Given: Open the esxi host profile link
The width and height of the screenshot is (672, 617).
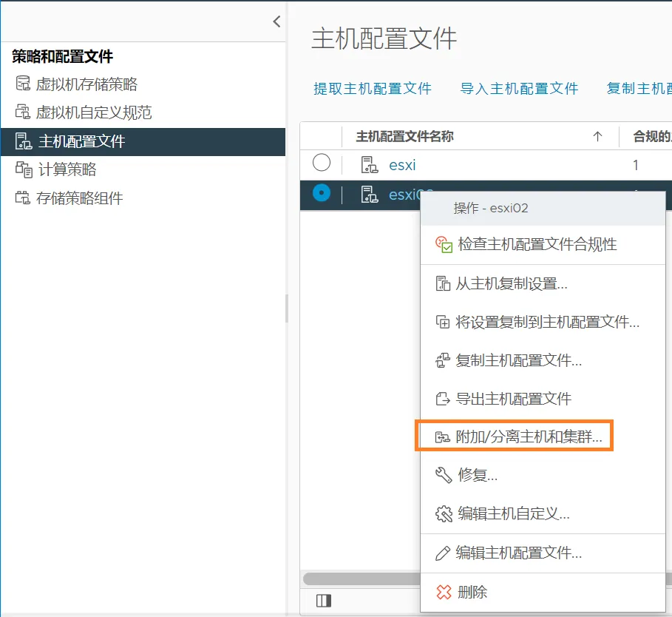Looking at the screenshot, I should (x=402, y=165).
